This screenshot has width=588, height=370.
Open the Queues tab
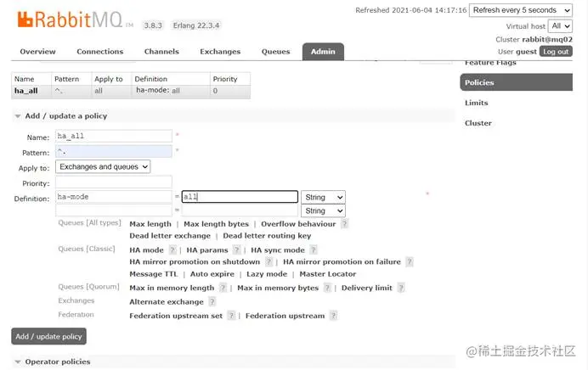[275, 52]
